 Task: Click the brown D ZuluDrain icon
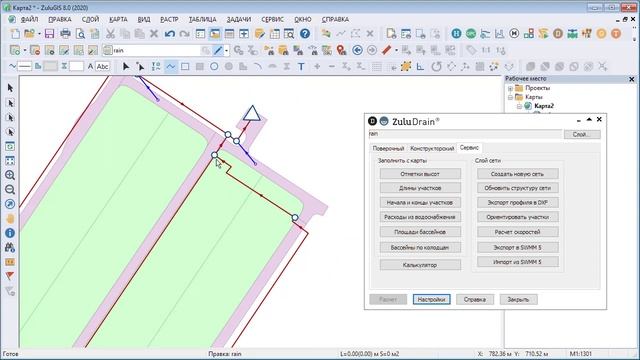[558, 34]
